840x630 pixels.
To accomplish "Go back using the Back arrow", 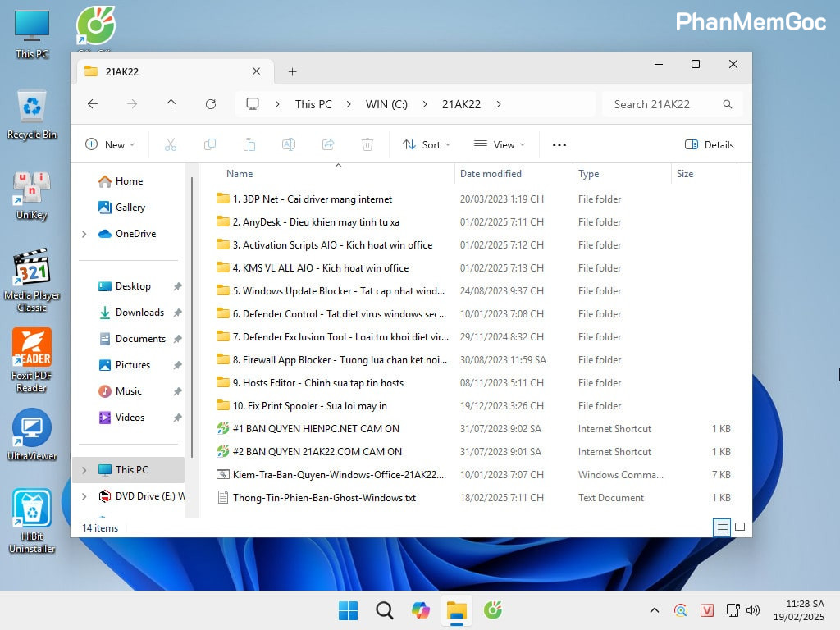I will pyautogui.click(x=93, y=104).
